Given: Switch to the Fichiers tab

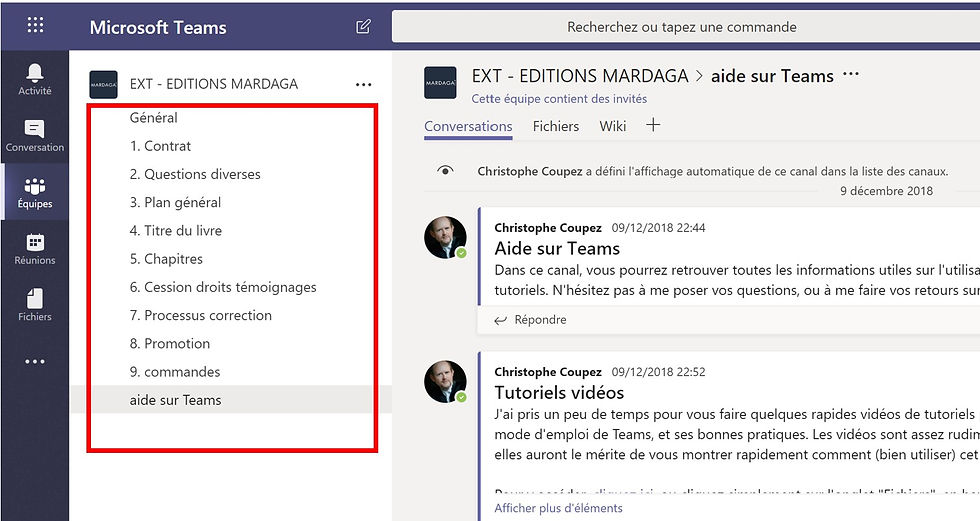Looking at the screenshot, I should tap(556, 126).
